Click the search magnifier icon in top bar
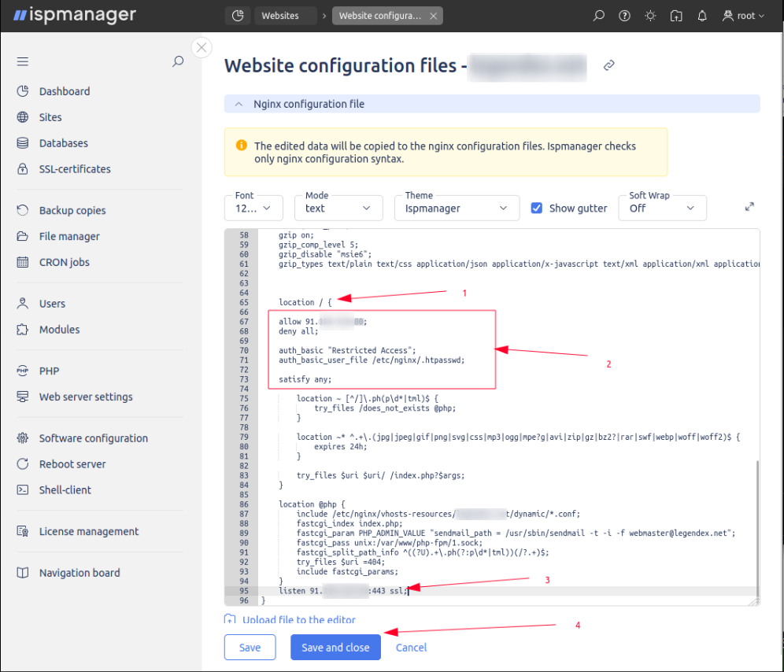784x672 pixels. click(599, 16)
